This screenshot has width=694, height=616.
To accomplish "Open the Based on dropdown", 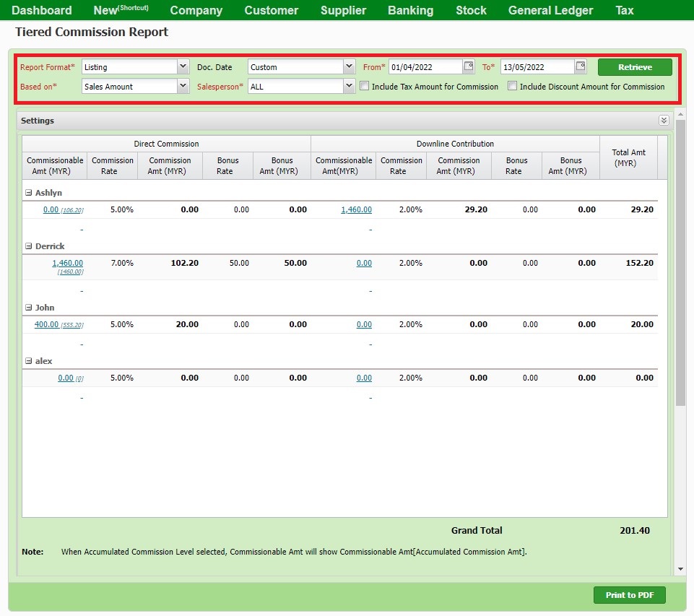I will tap(183, 86).
